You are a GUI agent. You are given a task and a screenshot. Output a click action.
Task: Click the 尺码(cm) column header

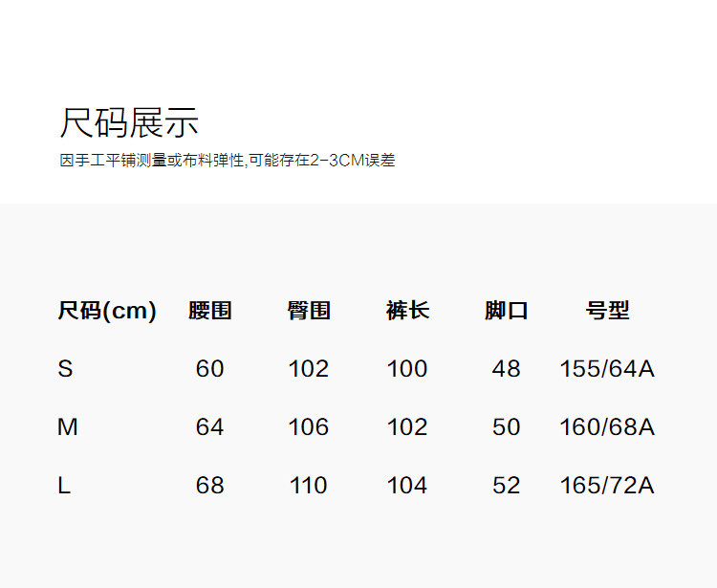coord(107,311)
